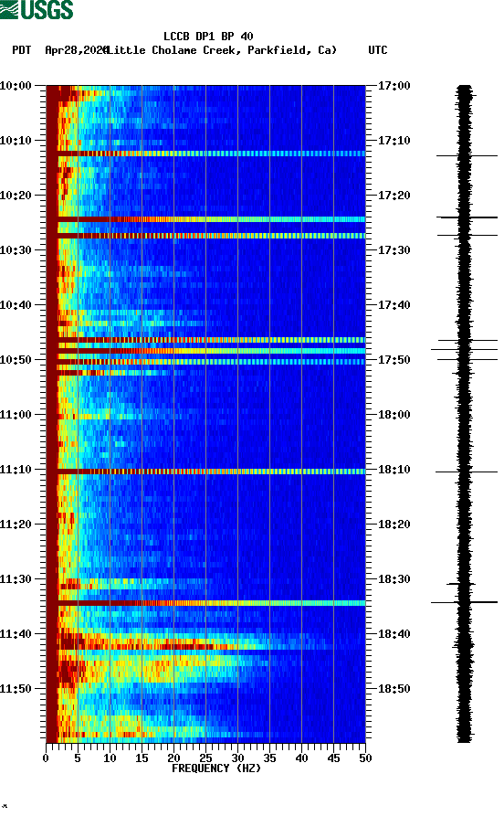The height and width of the screenshot is (816, 504).
Task: Click the spectrogram event band near 10:27
Action: 206,237
